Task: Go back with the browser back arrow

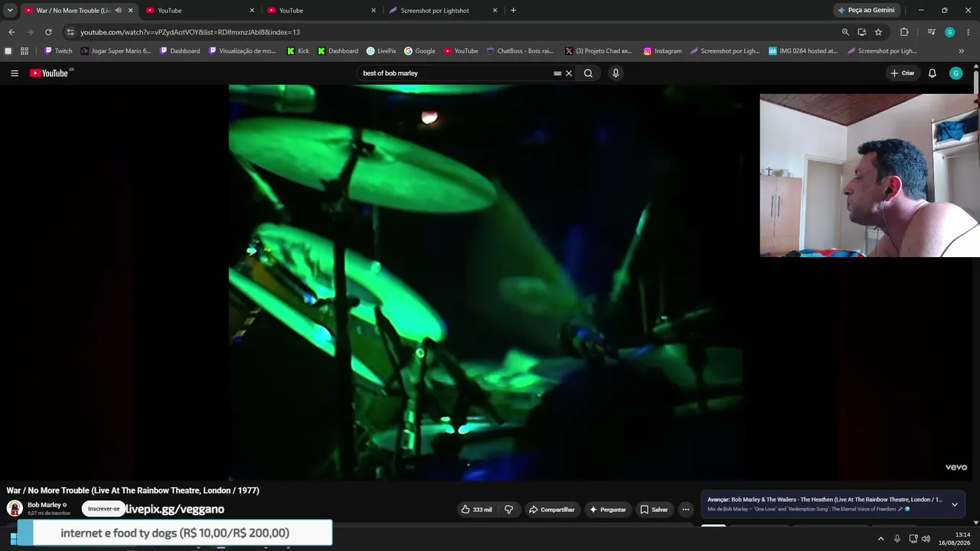Action: click(11, 32)
